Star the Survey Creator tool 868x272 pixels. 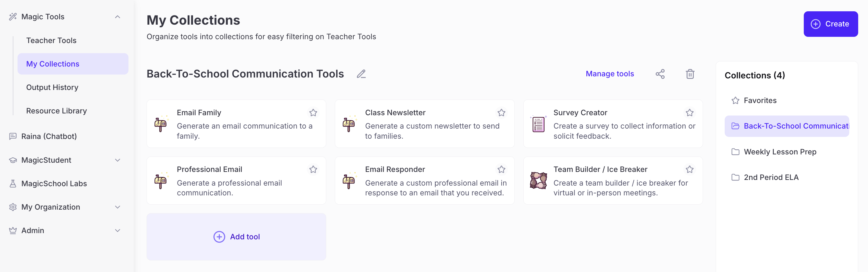[x=690, y=113]
